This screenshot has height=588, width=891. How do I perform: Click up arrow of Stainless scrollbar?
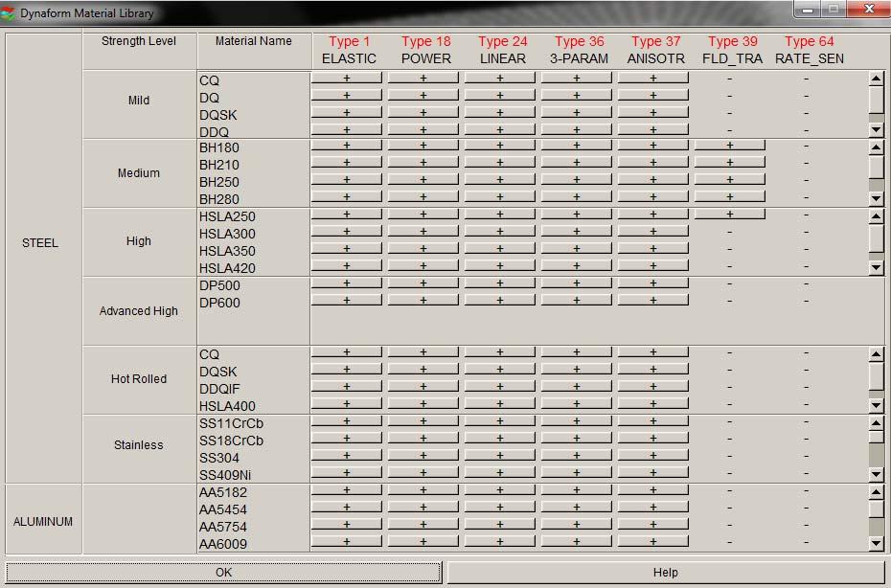877,423
